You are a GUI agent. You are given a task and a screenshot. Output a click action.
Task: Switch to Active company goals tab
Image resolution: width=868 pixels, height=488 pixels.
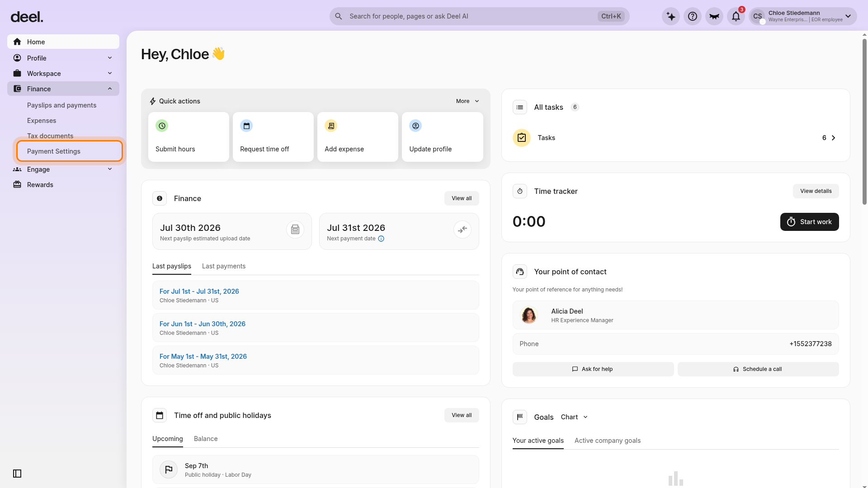click(x=608, y=441)
